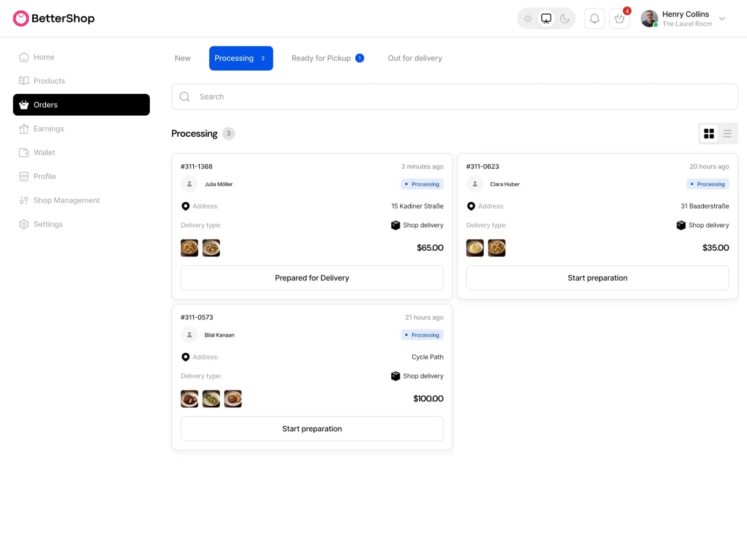Viewport: 747px width, 560px height.
Task: Click Bilal Kanaan's customer avatar
Action: pos(190,335)
